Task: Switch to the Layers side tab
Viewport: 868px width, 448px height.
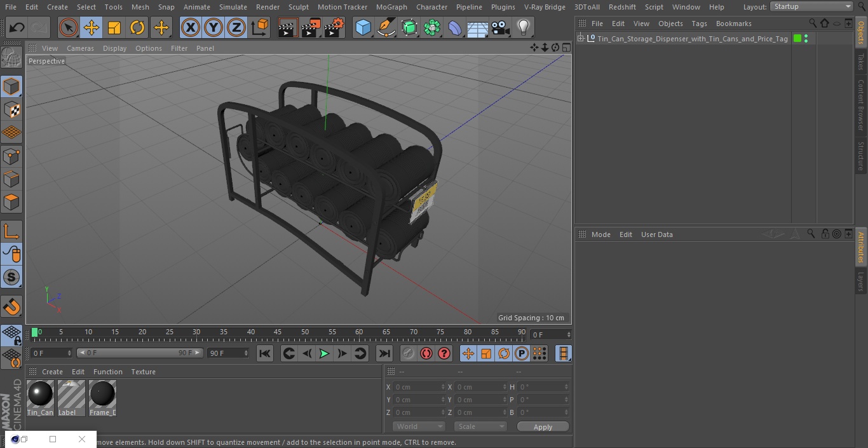Action: 861,280
